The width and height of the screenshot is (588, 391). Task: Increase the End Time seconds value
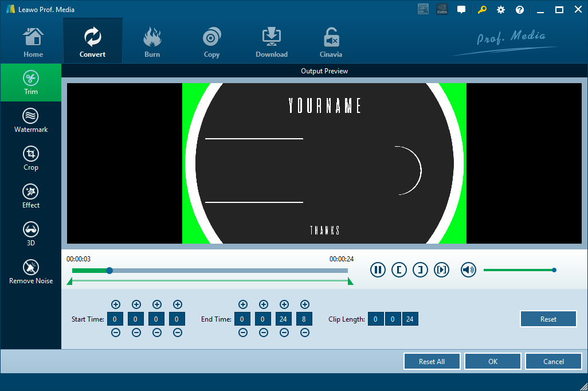pyautogui.click(x=284, y=304)
